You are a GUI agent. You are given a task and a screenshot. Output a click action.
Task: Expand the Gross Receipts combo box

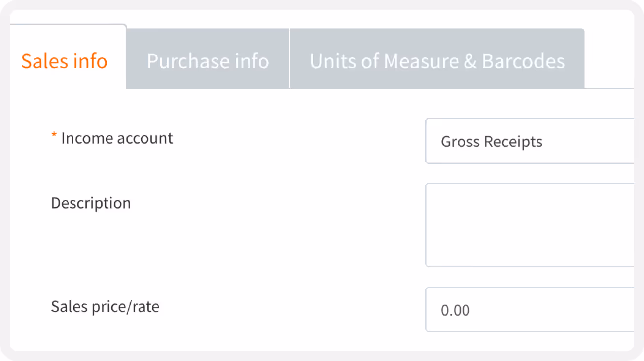529,142
